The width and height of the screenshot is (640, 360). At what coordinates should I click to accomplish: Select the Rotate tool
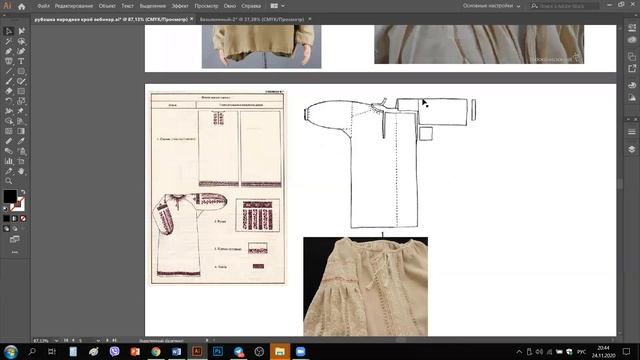pos(9,101)
